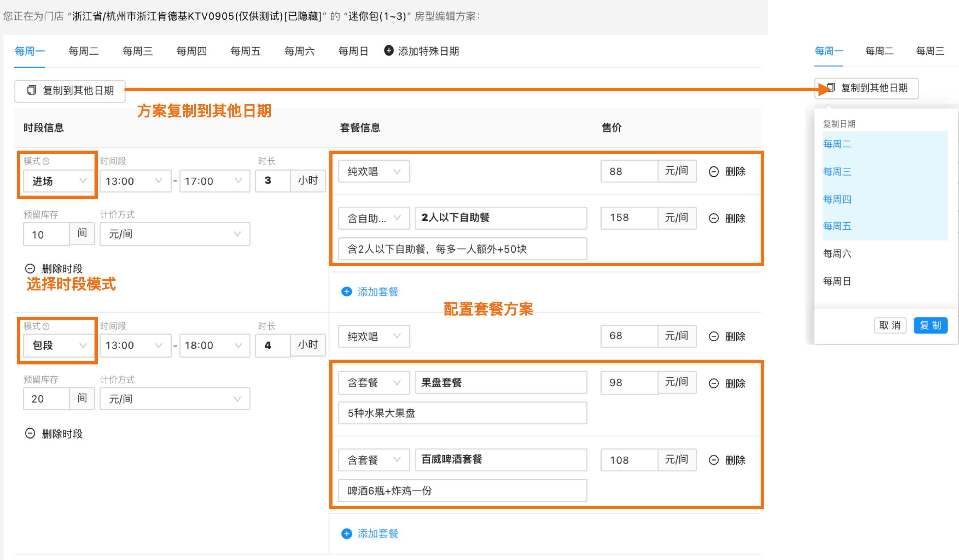
Task: Expand second period's 元/间 pricing method dropdown
Action: [175, 399]
